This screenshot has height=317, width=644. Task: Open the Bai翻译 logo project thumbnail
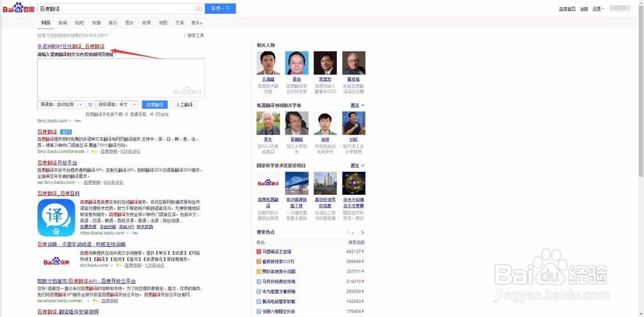click(268, 183)
